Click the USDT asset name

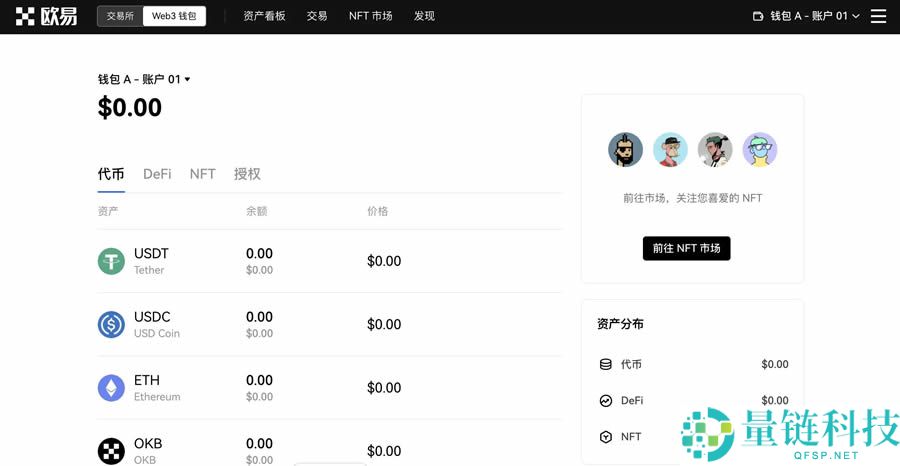coord(151,253)
